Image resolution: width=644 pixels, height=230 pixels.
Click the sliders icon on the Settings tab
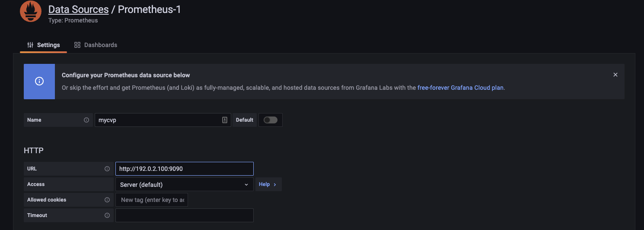[30, 45]
